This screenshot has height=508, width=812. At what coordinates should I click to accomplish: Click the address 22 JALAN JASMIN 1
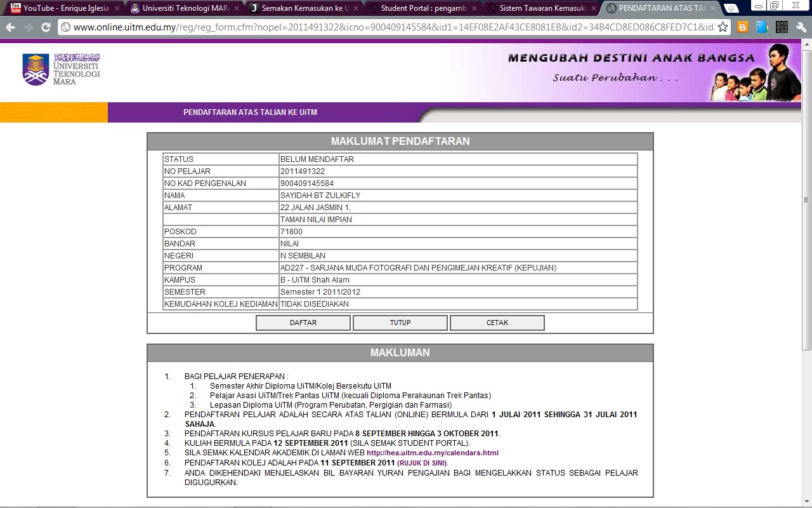coord(315,208)
